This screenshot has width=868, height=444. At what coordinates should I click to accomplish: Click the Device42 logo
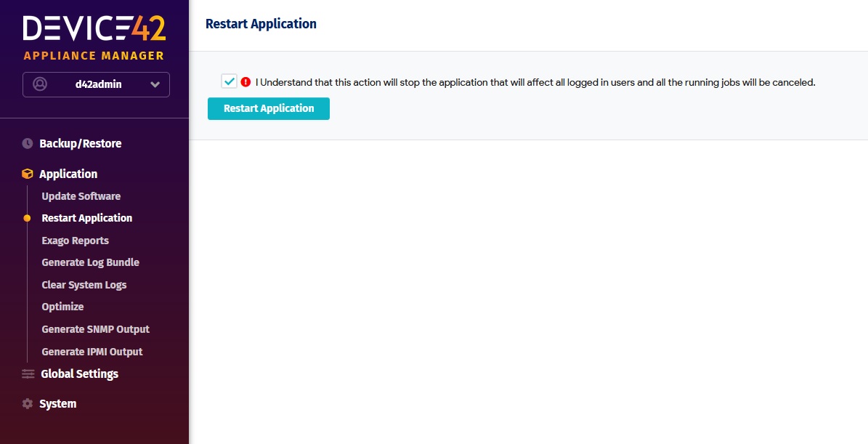coord(94,29)
